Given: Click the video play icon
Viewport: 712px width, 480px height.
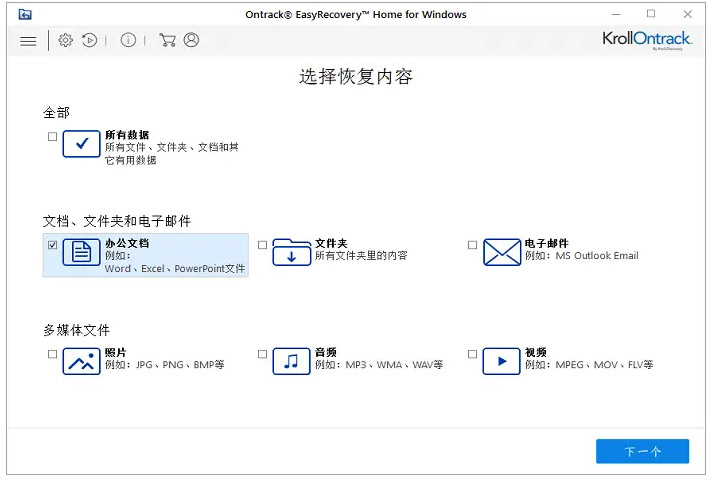Looking at the screenshot, I should coord(501,361).
